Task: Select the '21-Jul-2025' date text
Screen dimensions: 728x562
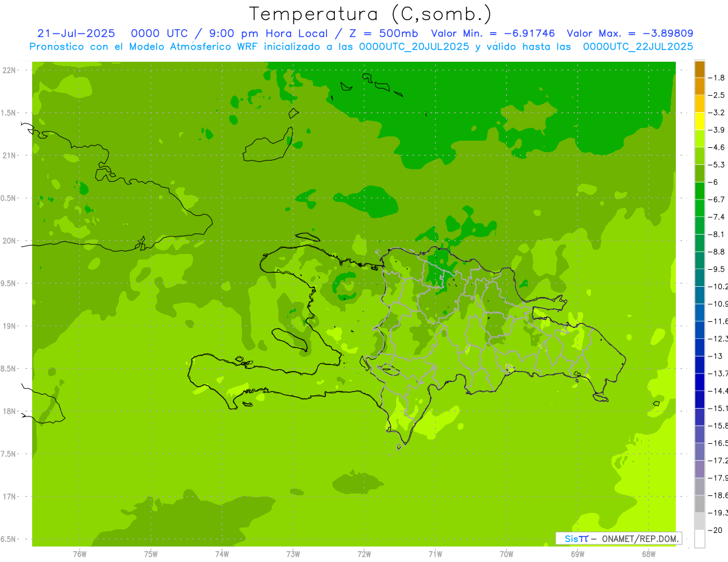Action: click(76, 33)
